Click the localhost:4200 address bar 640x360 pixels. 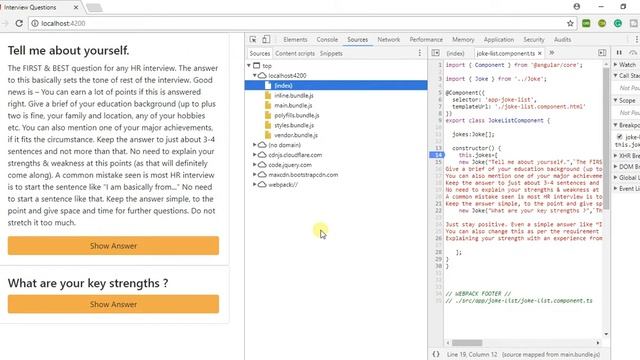coord(302,23)
